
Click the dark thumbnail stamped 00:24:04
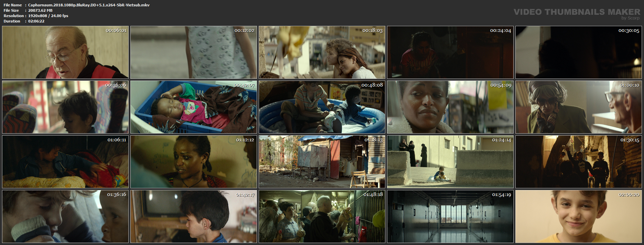tap(450, 52)
